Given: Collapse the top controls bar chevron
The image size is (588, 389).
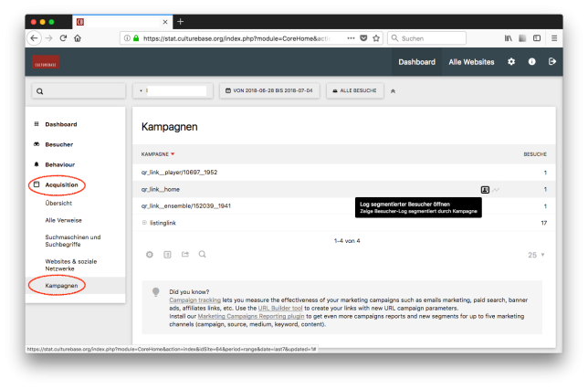Looking at the screenshot, I should [x=393, y=91].
